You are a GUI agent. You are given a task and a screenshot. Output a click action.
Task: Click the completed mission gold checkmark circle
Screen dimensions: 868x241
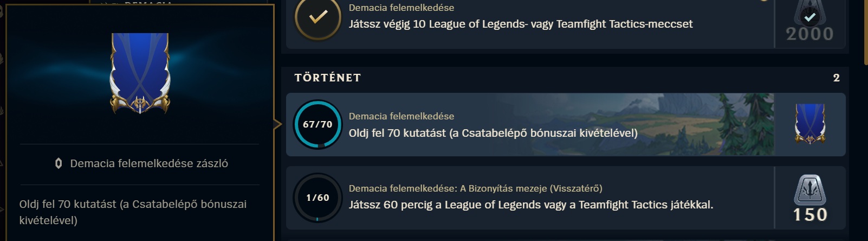coord(318,17)
